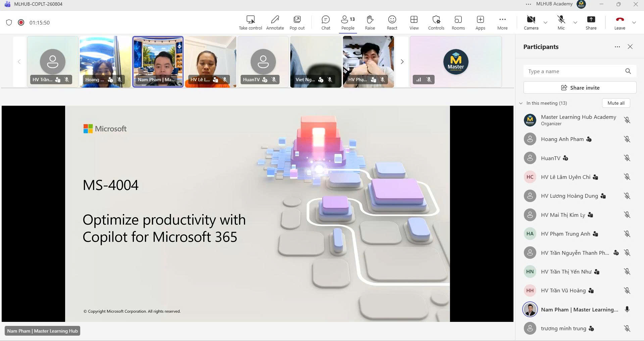Image resolution: width=644 pixels, height=341 pixels.
Task: Click the shield security icon
Action: coord(9,22)
